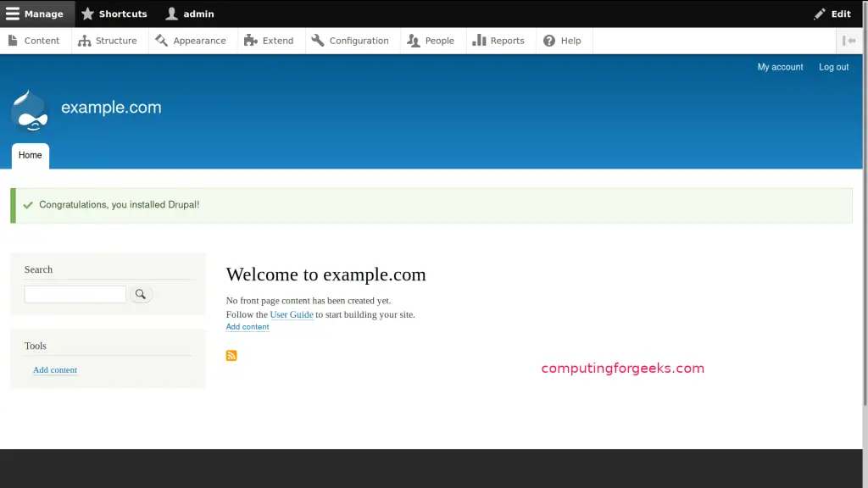Open the Help admin menu

point(563,41)
